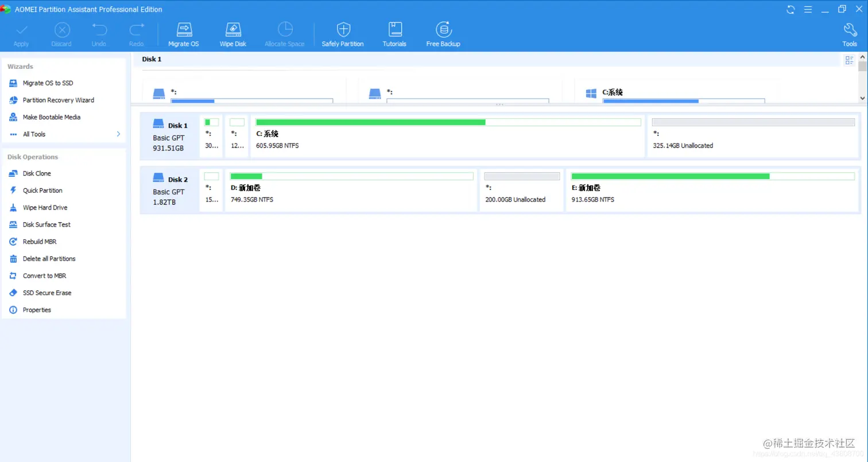868x462 pixels.
Task: Click the Disk Clone sidebar icon
Action: [x=13, y=173]
